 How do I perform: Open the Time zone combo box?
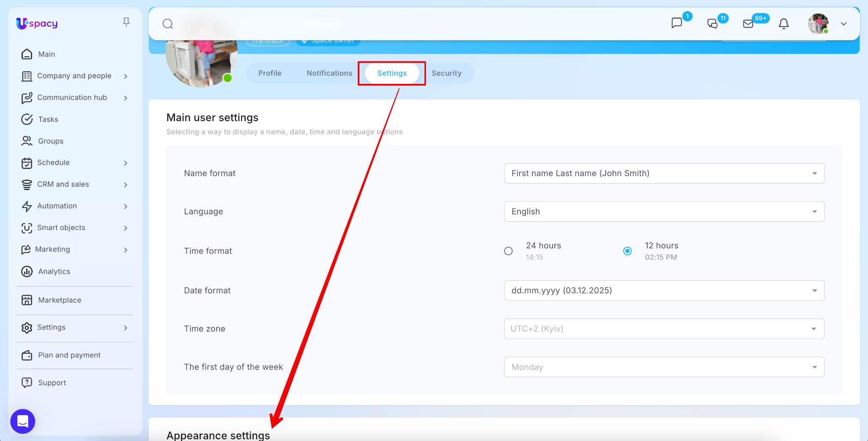[664, 329]
